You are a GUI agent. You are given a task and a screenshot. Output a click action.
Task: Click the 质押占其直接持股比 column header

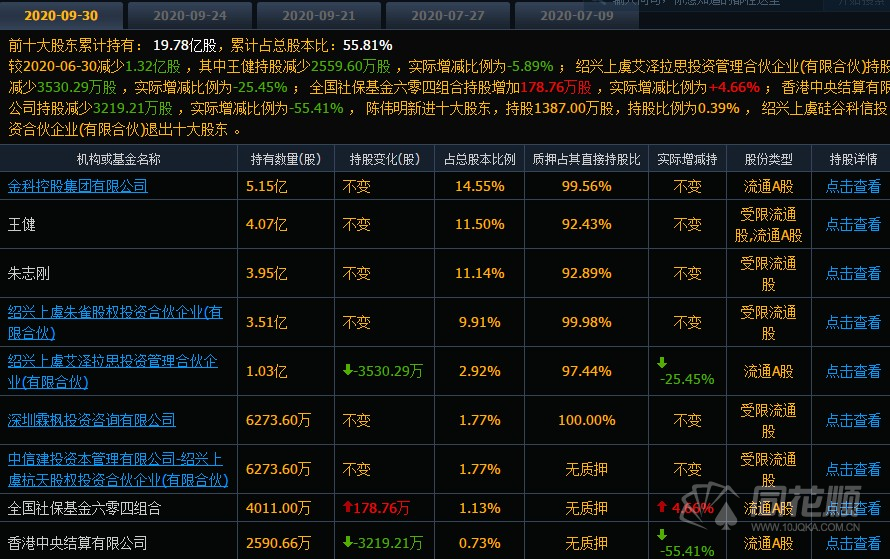[x=586, y=159]
